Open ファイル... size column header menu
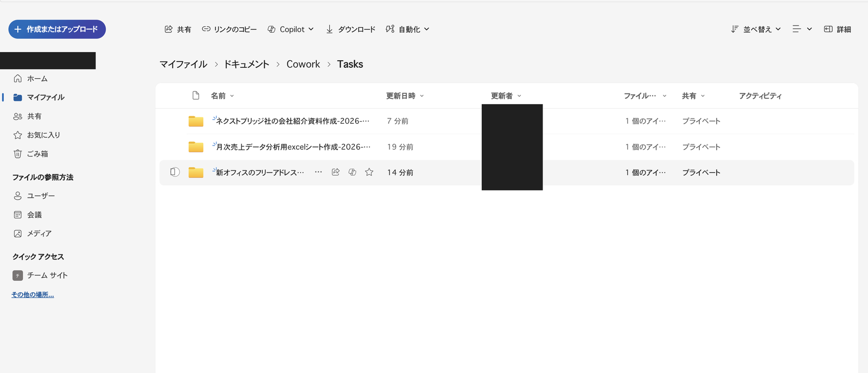This screenshot has height=373, width=868. pyautogui.click(x=645, y=96)
